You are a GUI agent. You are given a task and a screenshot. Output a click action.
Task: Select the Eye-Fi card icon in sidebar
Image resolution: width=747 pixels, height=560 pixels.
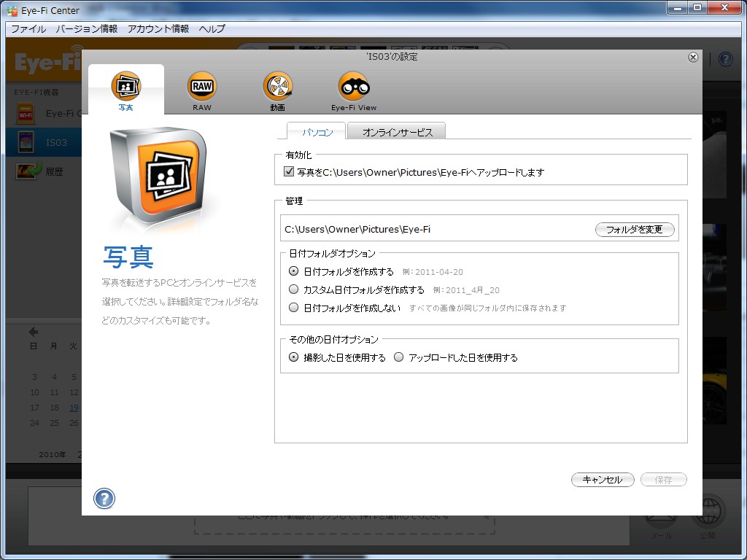[26, 113]
